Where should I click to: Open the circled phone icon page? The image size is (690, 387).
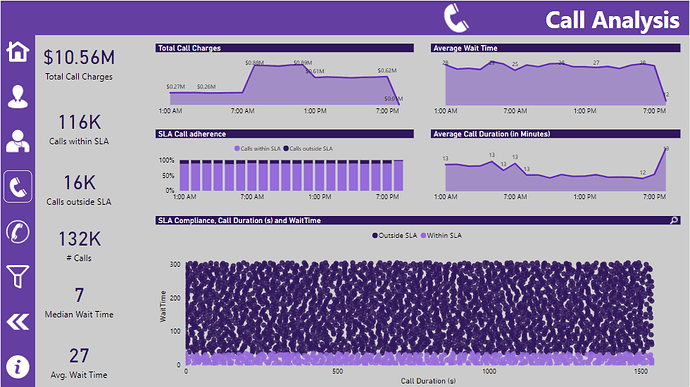click(18, 232)
